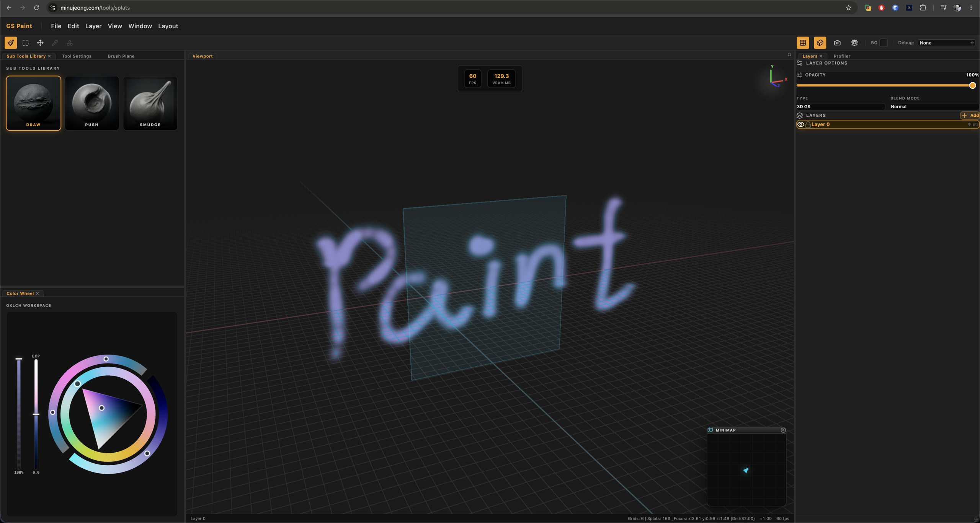
Task: Click the GS Paint logo
Action: 19,26
